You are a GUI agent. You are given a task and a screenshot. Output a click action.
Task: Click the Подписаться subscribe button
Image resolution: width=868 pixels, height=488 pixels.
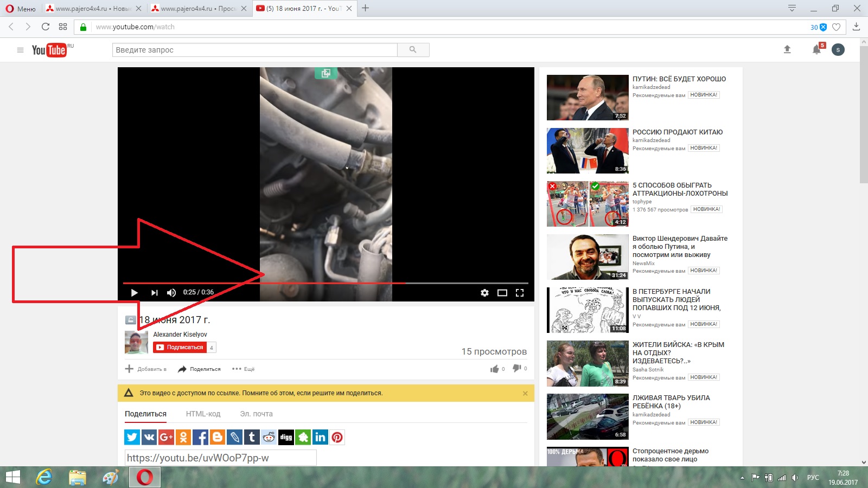point(180,348)
